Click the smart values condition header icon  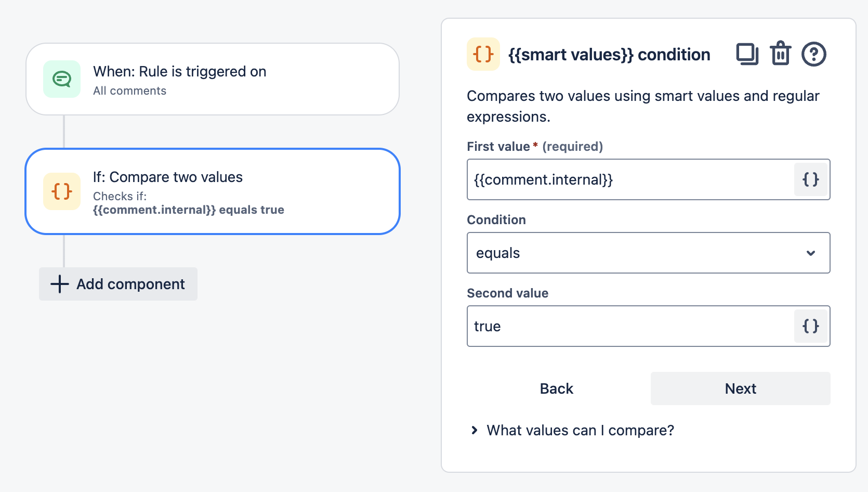(483, 54)
